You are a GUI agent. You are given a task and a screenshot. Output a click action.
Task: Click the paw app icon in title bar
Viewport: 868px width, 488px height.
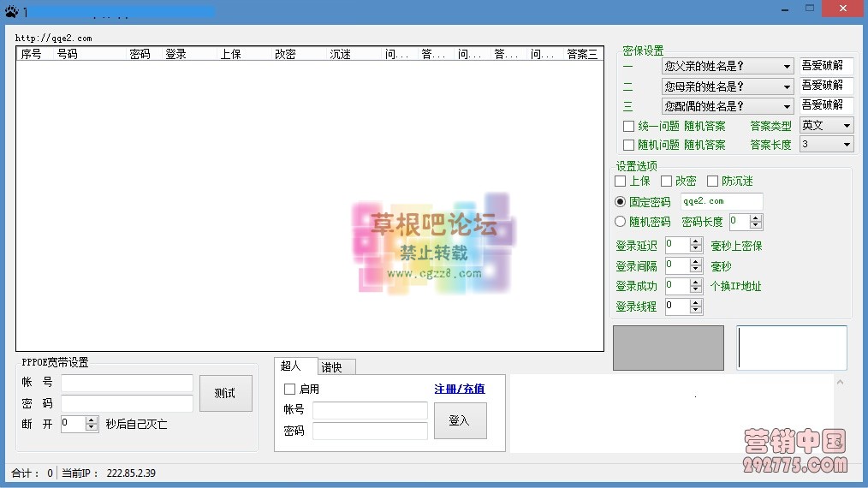[10, 12]
